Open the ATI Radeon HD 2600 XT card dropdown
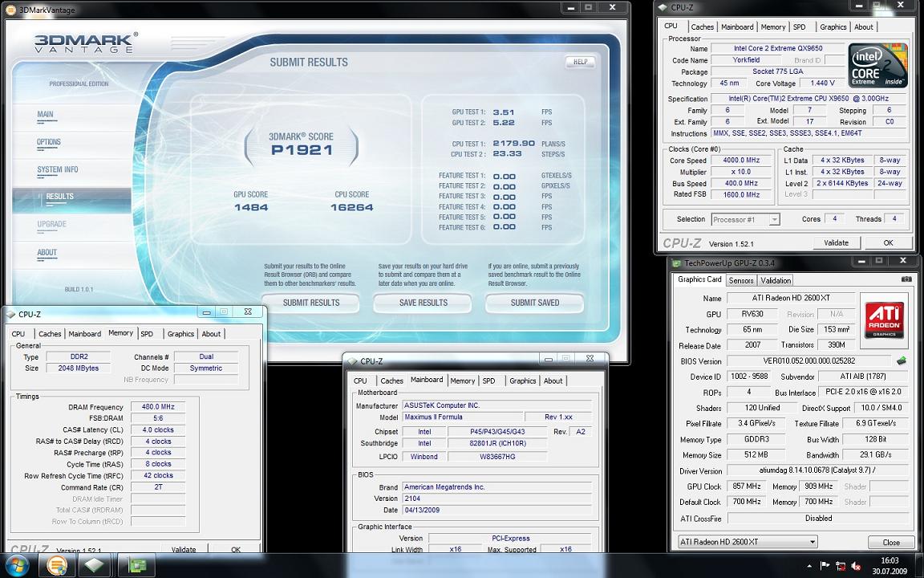This screenshot has width=924, height=578. pos(748,541)
